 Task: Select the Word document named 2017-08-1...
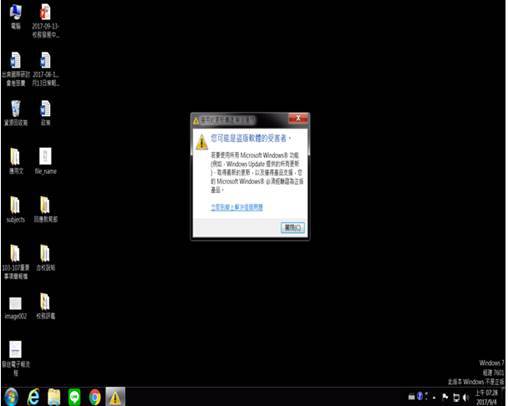(45, 69)
